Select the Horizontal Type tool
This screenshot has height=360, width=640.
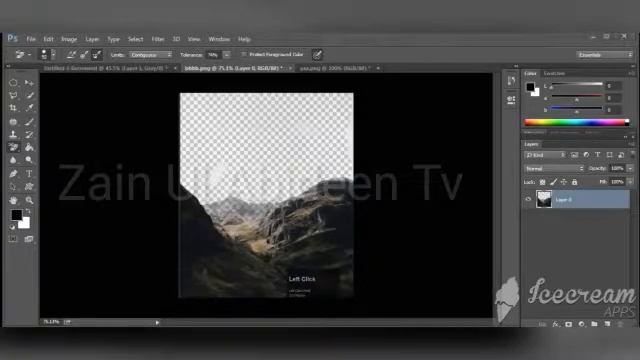[29, 173]
